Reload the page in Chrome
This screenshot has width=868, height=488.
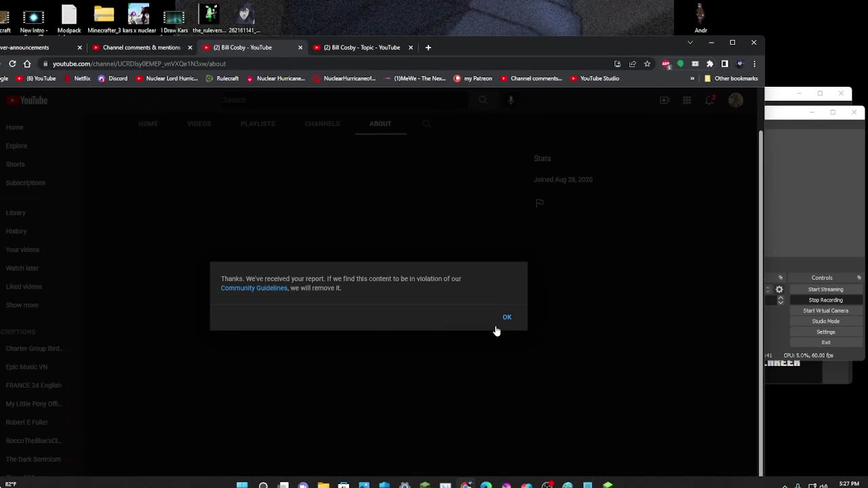pos(12,64)
